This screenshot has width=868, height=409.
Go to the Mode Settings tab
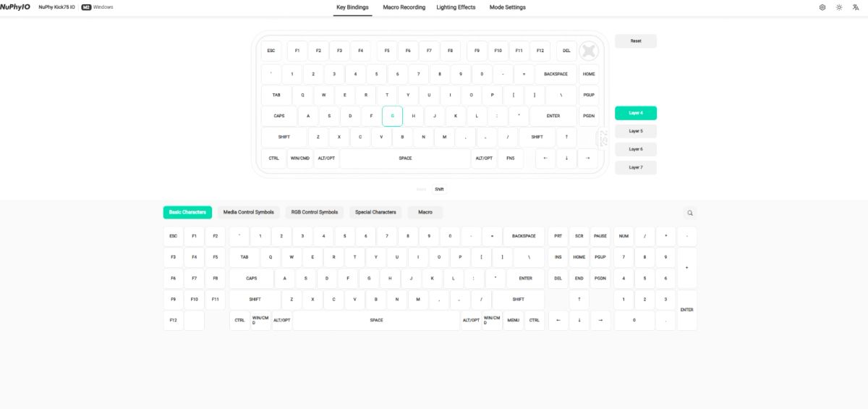tap(506, 7)
